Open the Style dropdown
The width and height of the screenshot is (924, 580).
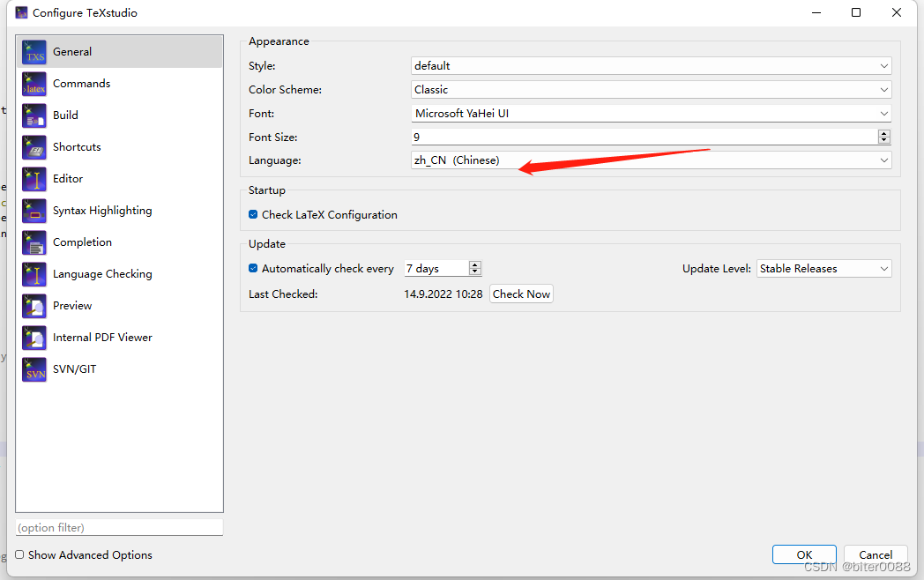pyautogui.click(x=652, y=66)
